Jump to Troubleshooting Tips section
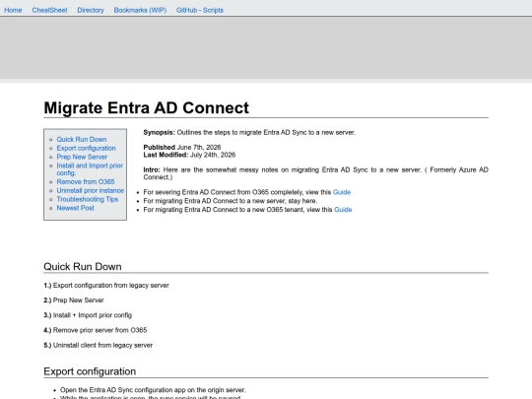 pyautogui.click(x=88, y=199)
